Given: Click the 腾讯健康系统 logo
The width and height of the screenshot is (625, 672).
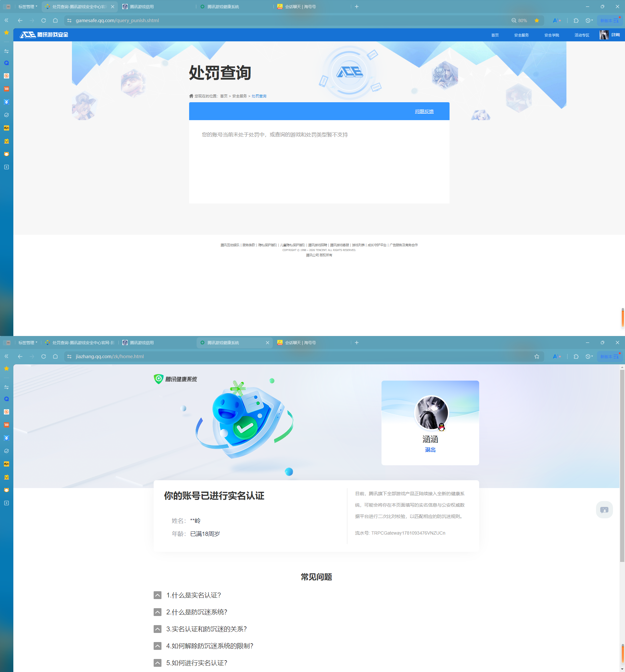Looking at the screenshot, I should click(x=175, y=379).
